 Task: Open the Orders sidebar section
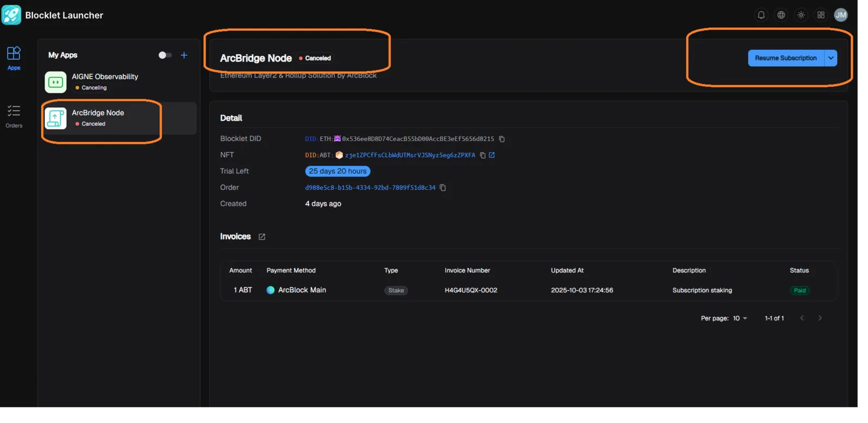pos(14,117)
